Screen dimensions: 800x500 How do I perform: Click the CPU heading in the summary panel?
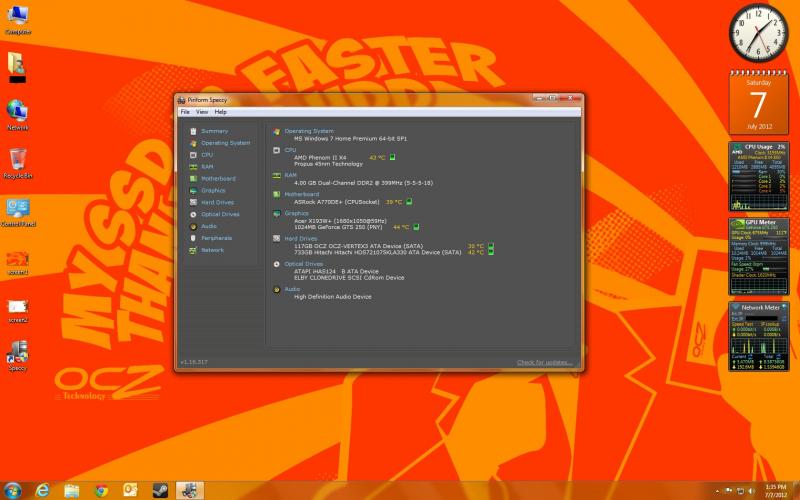pyautogui.click(x=290, y=150)
